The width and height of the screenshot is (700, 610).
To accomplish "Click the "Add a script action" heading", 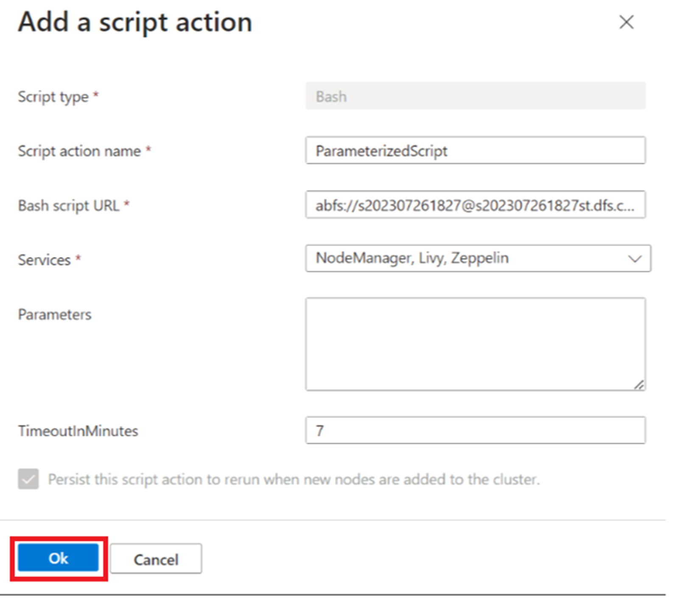I will click(x=135, y=22).
